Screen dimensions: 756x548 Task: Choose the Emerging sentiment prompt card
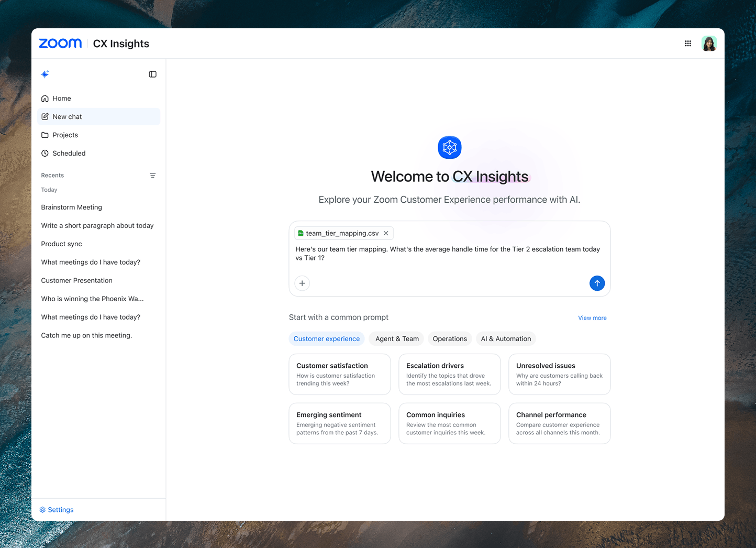pyautogui.click(x=340, y=423)
